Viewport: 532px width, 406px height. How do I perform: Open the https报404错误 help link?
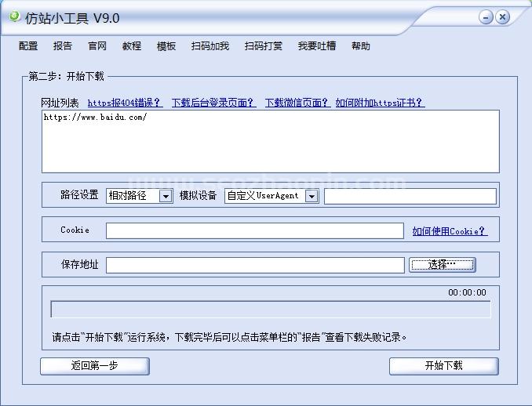coord(125,103)
